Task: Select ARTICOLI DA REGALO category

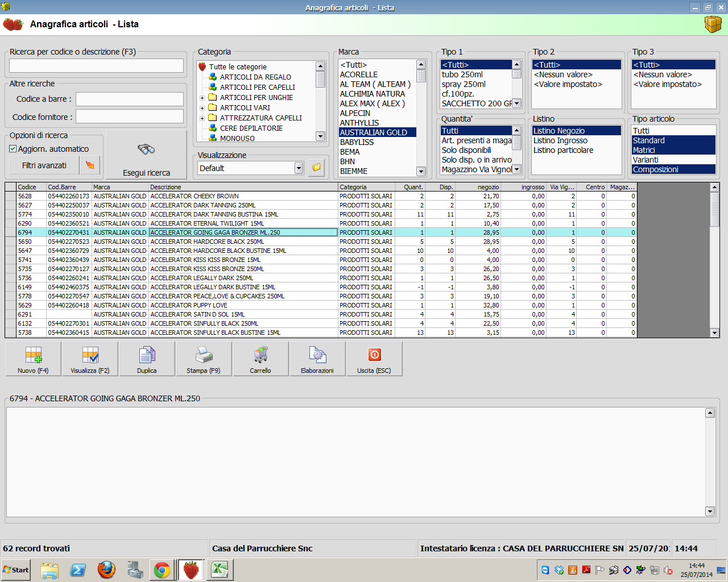Action: (255, 77)
